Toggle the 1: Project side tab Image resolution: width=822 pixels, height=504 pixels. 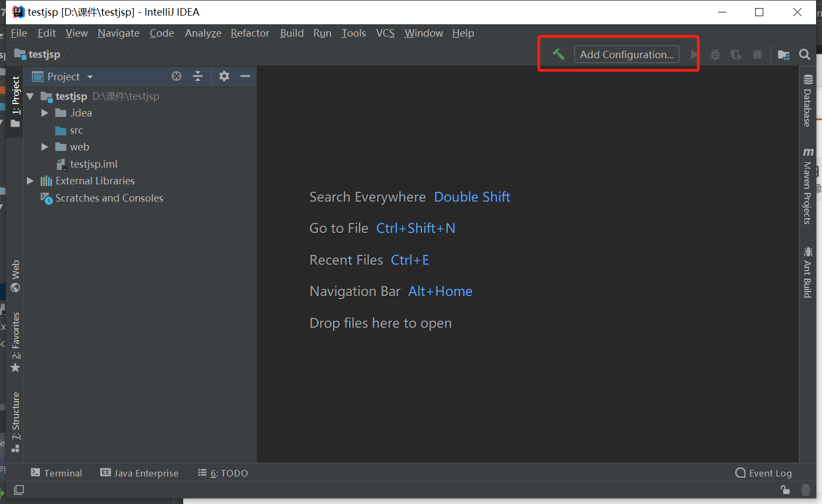pyautogui.click(x=16, y=101)
